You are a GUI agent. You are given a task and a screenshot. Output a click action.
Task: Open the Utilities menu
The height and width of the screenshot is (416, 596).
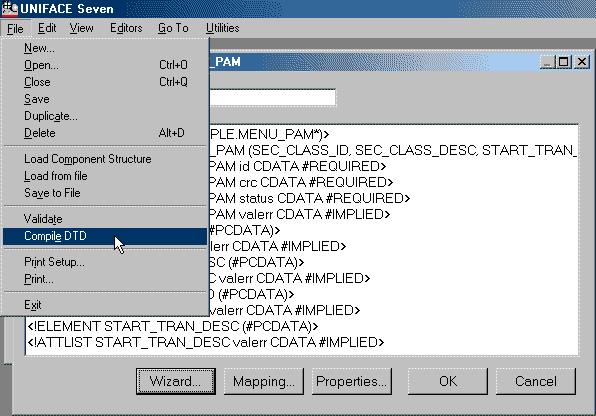pos(223,28)
